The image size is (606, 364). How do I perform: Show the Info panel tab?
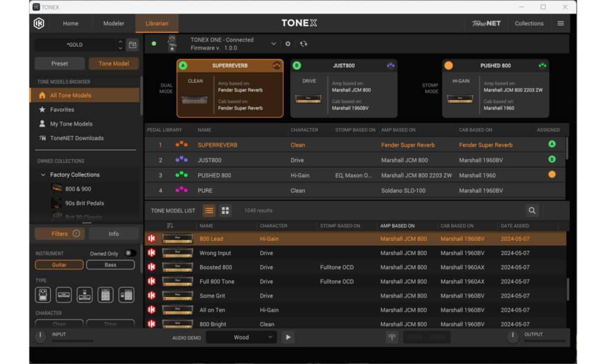[114, 234]
